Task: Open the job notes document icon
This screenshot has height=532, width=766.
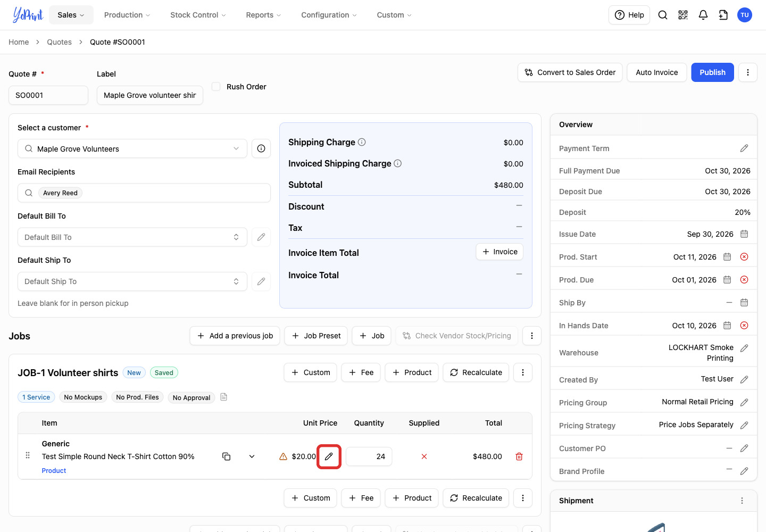Action: coord(224,397)
